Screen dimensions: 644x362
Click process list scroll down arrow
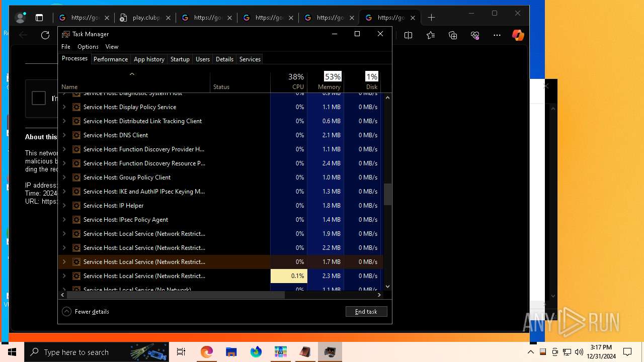tap(387, 287)
